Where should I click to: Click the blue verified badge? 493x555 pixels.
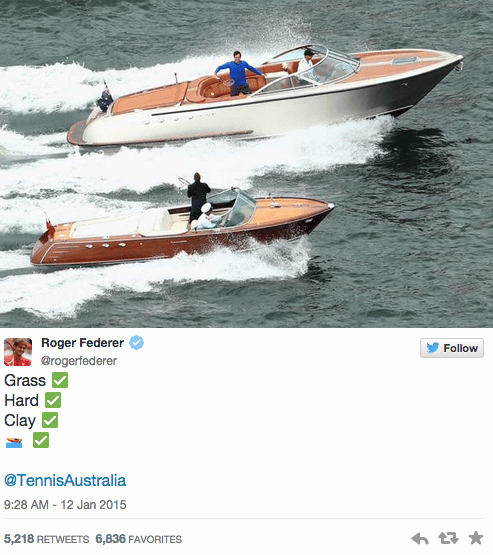(136, 343)
